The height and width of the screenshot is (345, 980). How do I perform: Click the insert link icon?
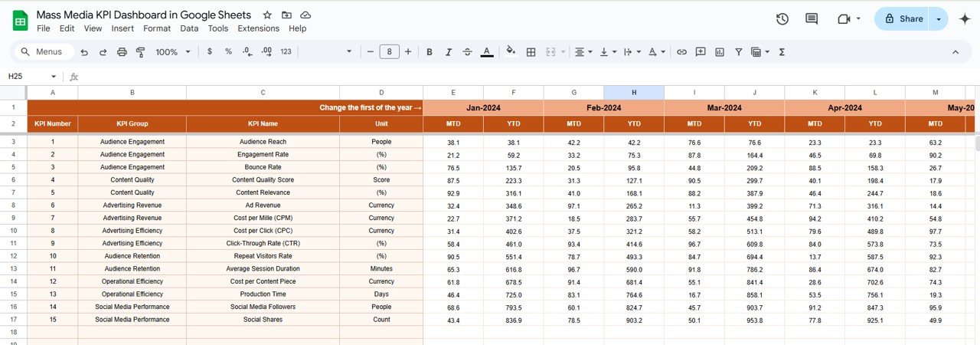pyautogui.click(x=681, y=52)
